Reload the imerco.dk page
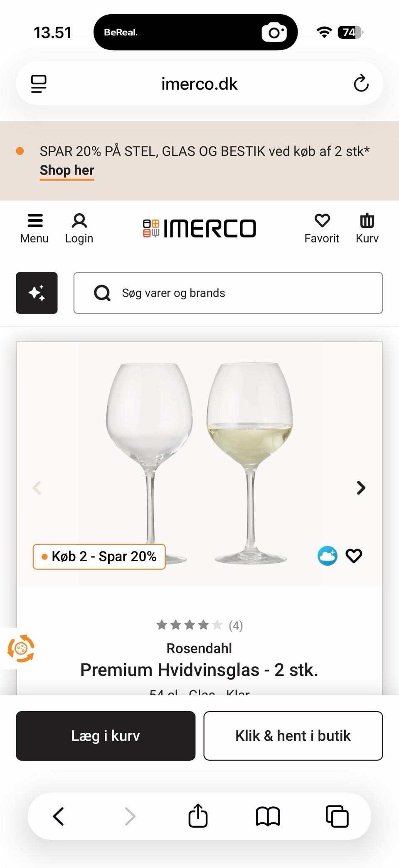Screen dimensions: 399x868 pyautogui.click(x=361, y=84)
